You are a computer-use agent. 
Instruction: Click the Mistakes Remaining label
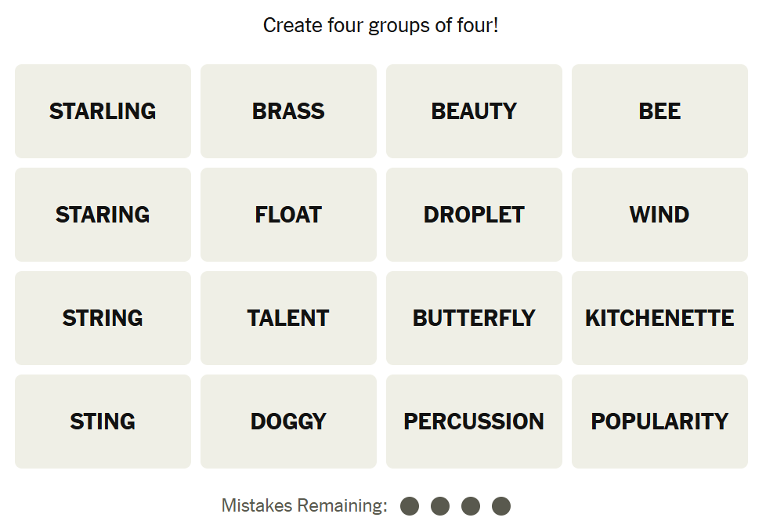tap(304, 506)
